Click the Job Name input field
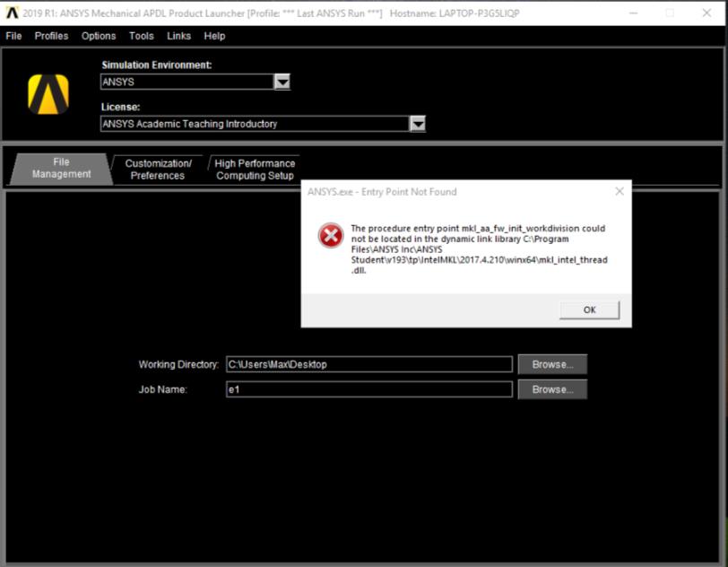Viewport: 728px width, 567px height. pos(369,389)
